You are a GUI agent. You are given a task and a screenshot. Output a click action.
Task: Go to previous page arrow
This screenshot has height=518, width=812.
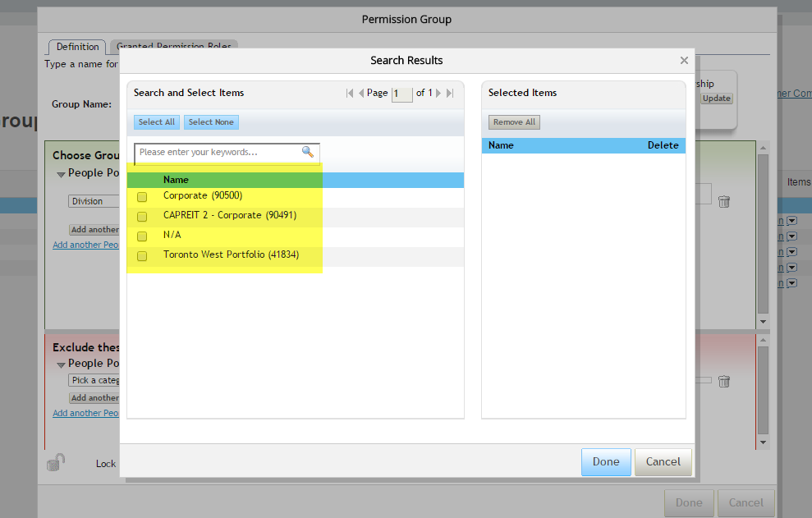[x=361, y=94]
